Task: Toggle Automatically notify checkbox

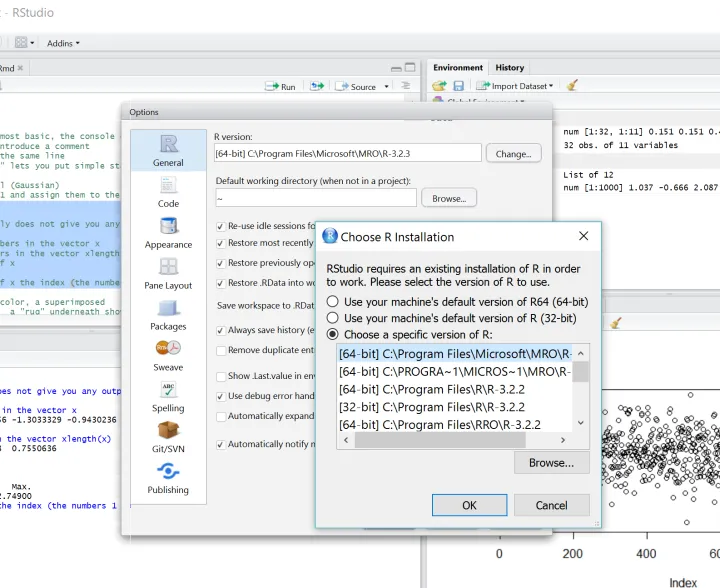Action: pyautogui.click(x=221, y=444)
